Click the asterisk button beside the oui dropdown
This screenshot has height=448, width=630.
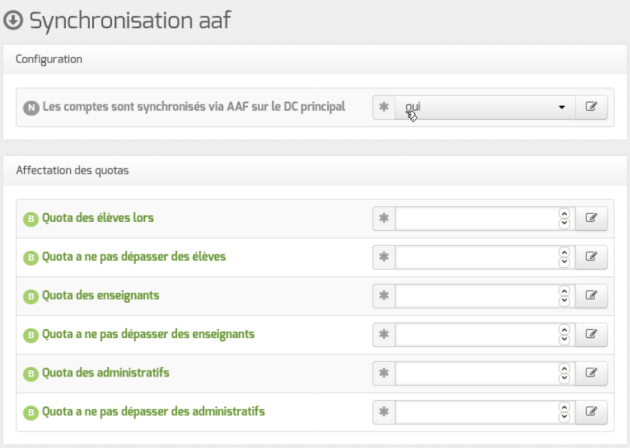pos(384,107)
